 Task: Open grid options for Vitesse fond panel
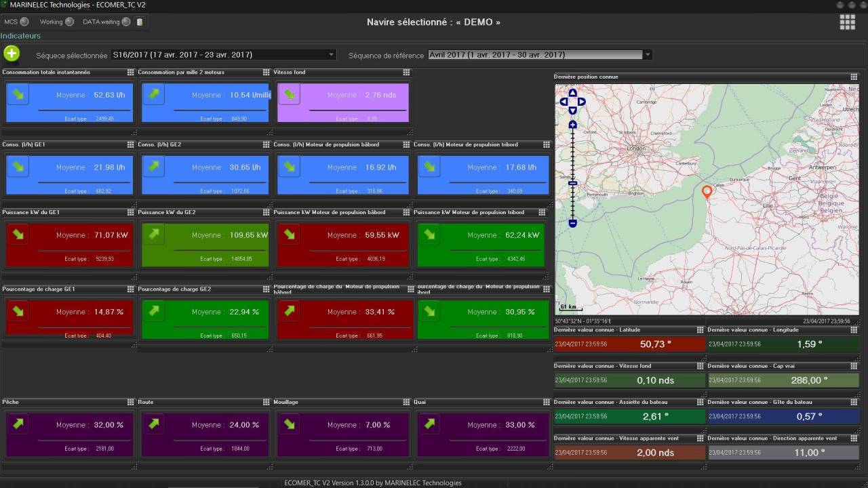[406, 73]
